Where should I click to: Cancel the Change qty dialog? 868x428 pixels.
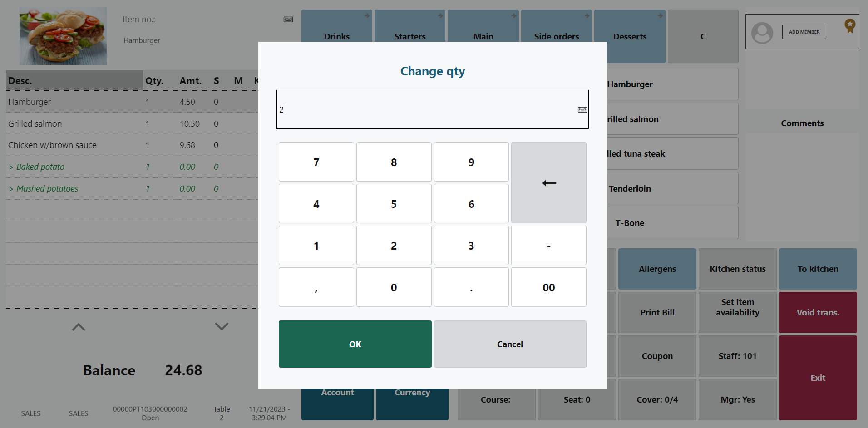[x=510, y=344]
